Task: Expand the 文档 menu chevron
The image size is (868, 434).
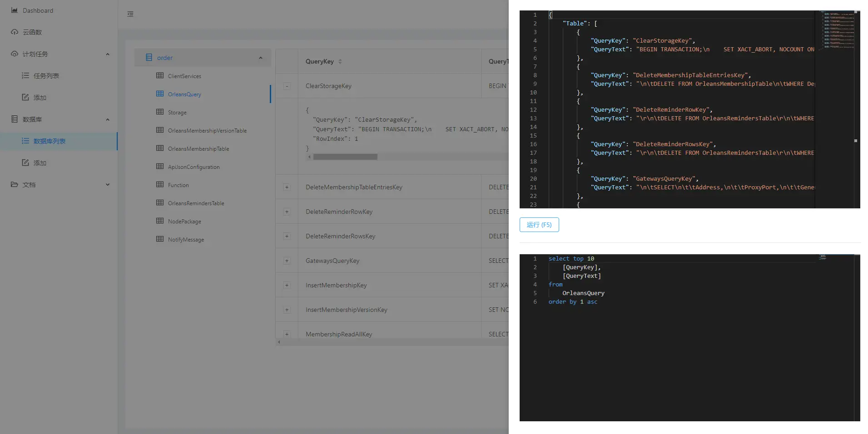Action: click(x=108, y=185)
